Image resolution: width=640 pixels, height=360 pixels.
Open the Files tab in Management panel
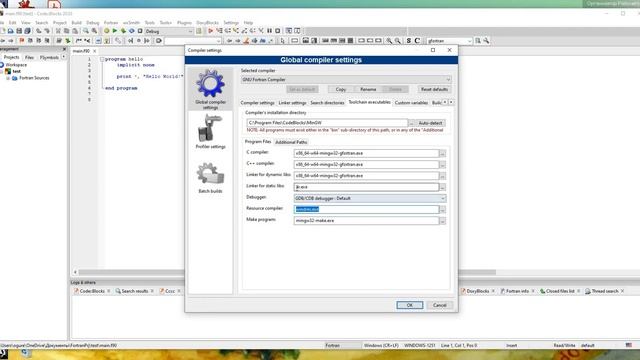tap(29, 58)
